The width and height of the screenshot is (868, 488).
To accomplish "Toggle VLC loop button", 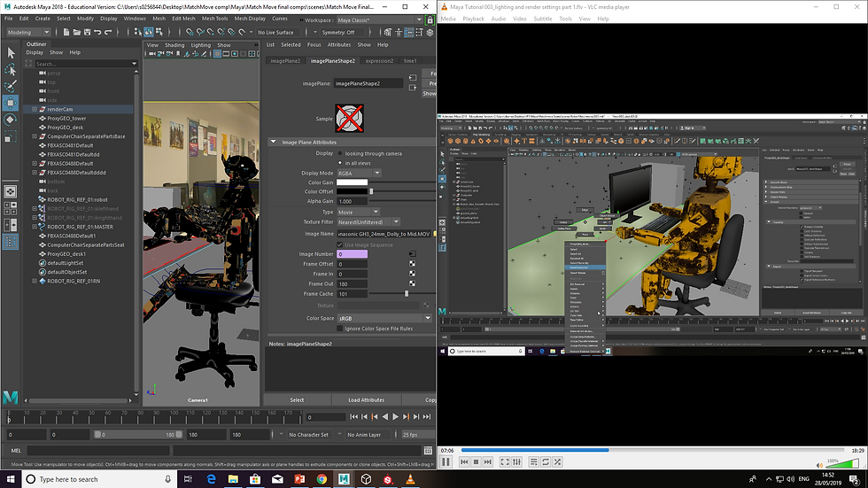I will tap(546, 461).
